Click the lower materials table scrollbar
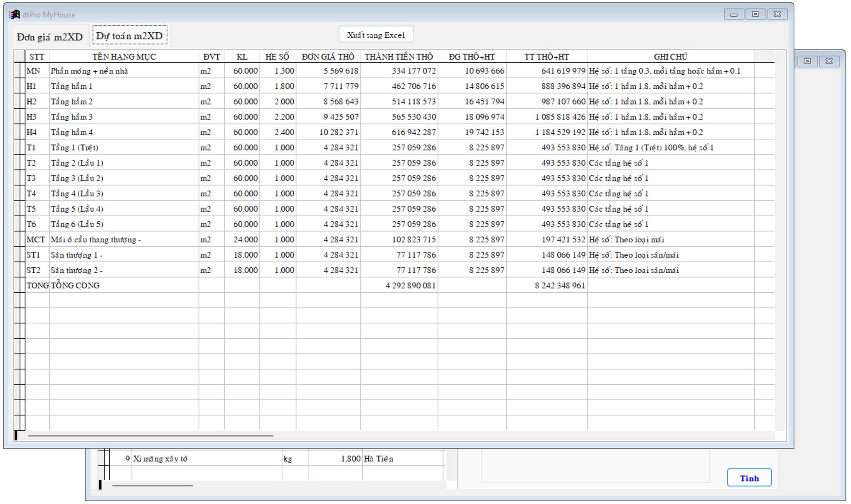 click(152, 485)
